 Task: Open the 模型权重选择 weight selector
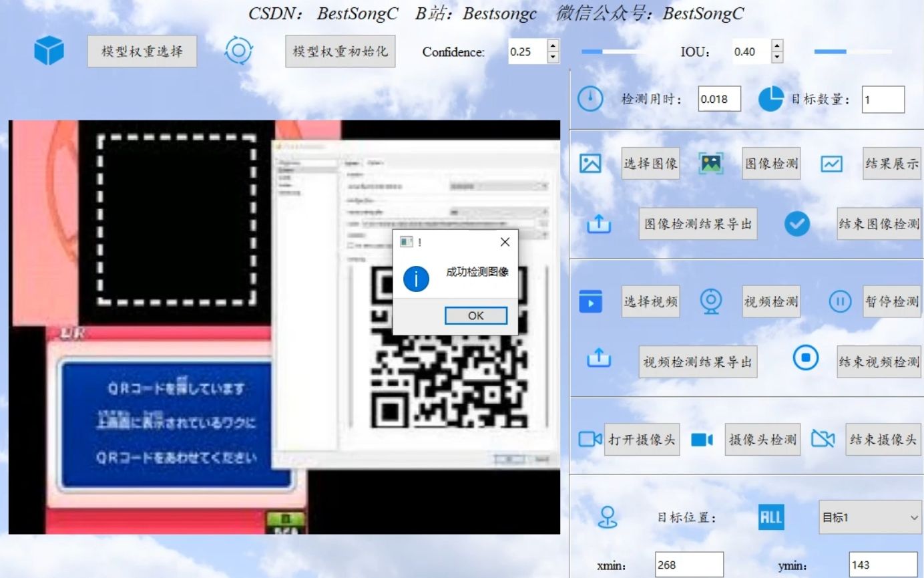[142, 51]
